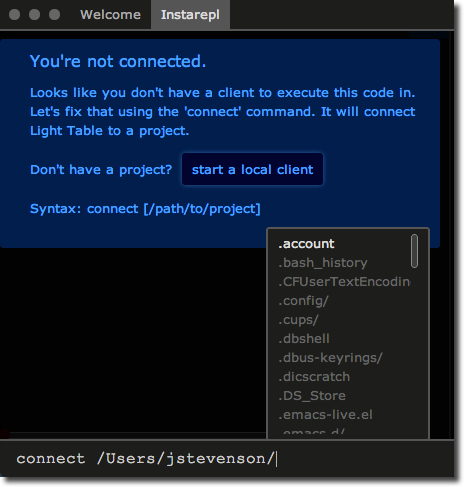Click the start a local client button
Image resolution: width=464 pixels, height=487 pixels.
(x=252, y=169)
